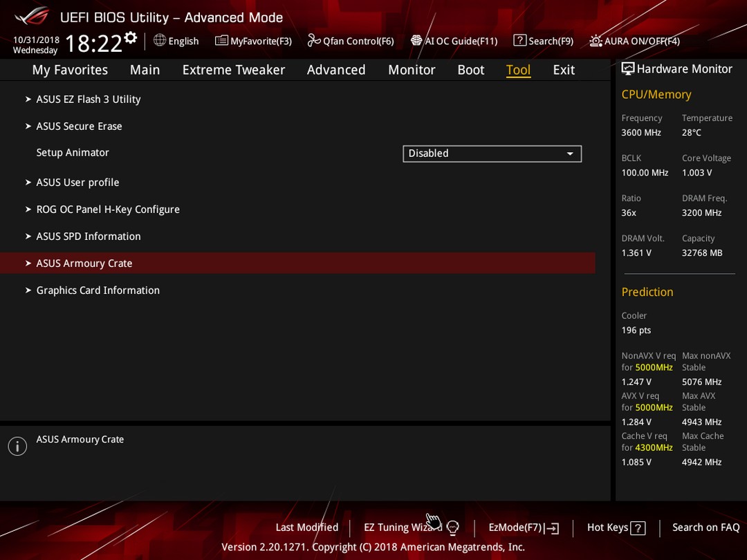Open Qfan Control(F6)
This screenshot has width=747, height=560.
pyautogui.click(x=351, y=41)
